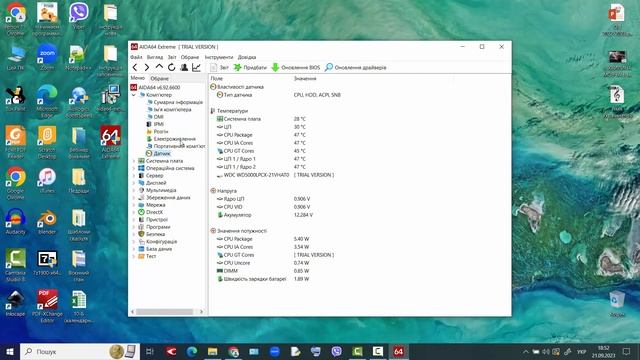This screenshot has height=360, width=640.
Task: Select Датчик tree item
Action: [x=158, y=153]
